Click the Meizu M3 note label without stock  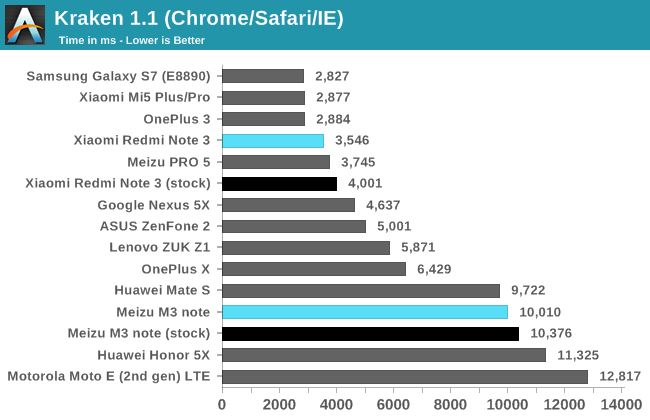[x=163, y=312]
